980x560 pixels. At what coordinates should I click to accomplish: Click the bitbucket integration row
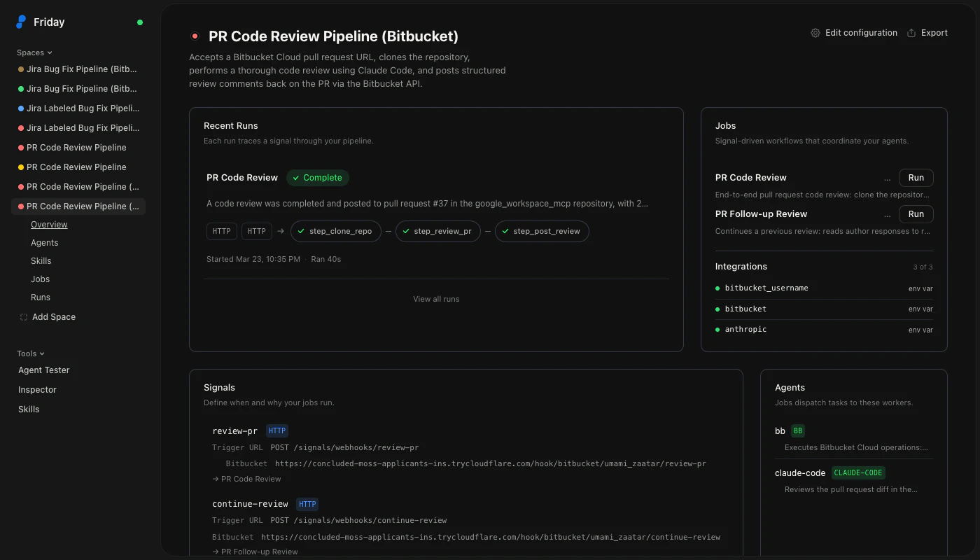click(x=824, y=309)
